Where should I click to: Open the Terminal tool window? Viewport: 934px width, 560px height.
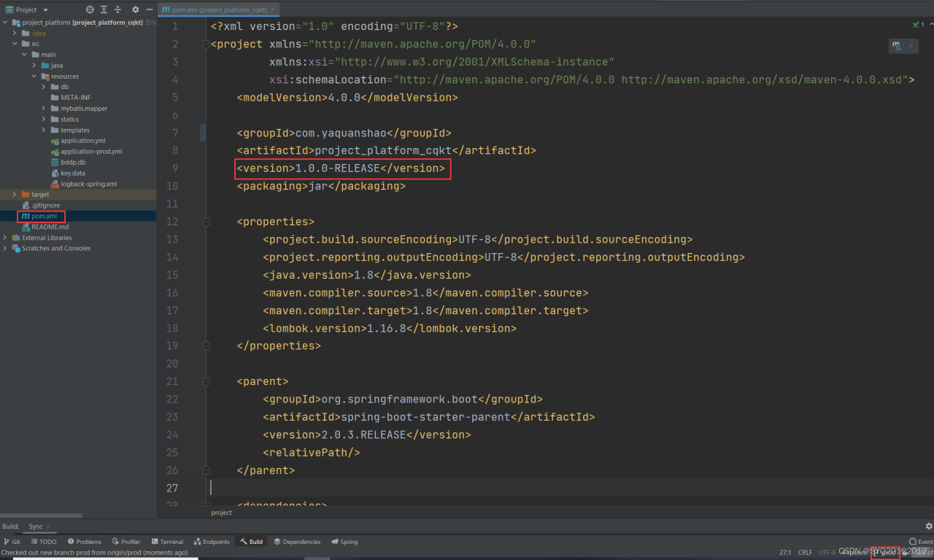click(167, 542)
